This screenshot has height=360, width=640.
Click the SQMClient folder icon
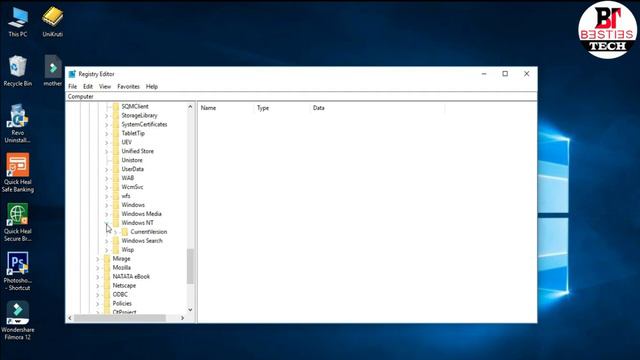point(116,107)
